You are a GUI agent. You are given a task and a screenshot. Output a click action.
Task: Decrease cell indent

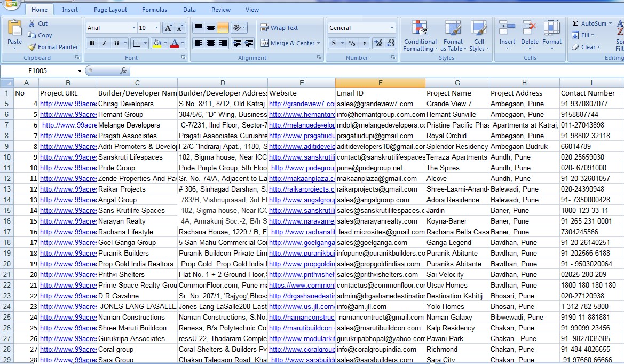(x=237, y=43)
